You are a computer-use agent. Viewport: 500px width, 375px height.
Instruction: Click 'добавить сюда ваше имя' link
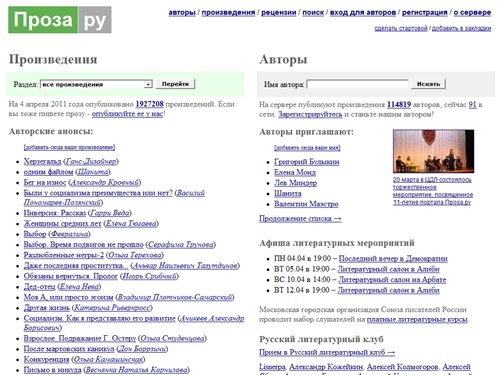307,147
